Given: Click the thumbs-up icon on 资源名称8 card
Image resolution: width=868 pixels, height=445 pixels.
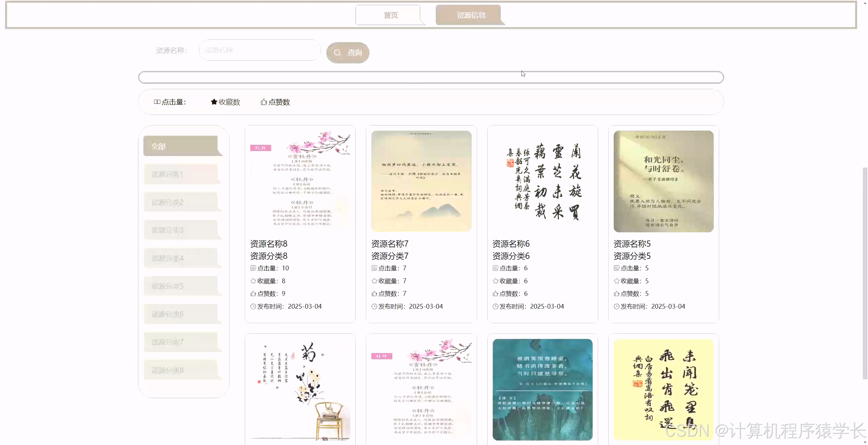Looking at the screenshot, I should [253, 293].
